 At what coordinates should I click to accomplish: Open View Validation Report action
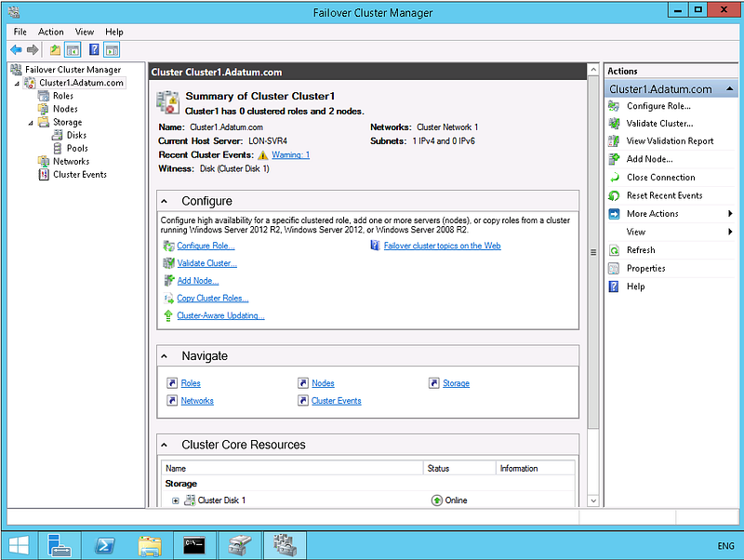[670, 141]
